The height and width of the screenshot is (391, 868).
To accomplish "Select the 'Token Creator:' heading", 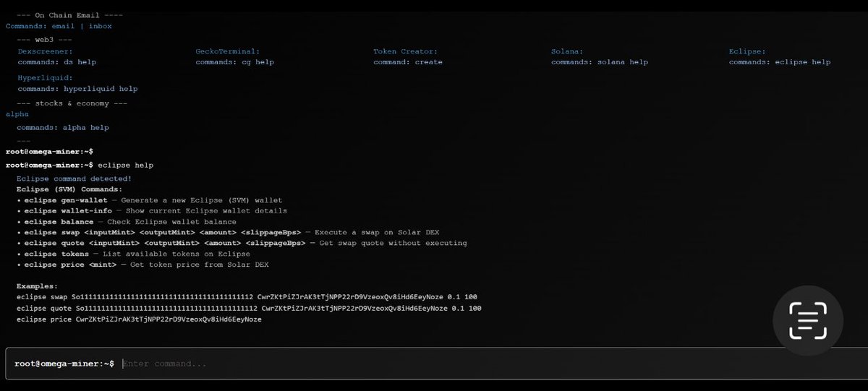I will tap(405, 51).
